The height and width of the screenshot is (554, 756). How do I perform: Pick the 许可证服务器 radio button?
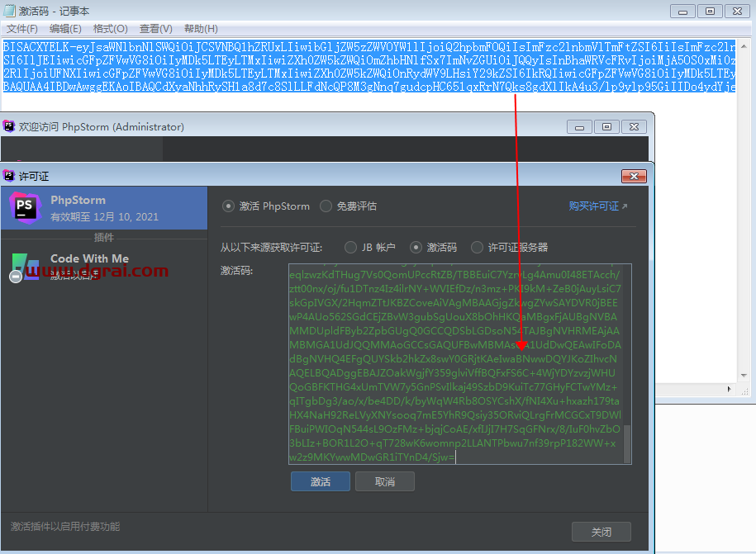click(x=477, y=247)
